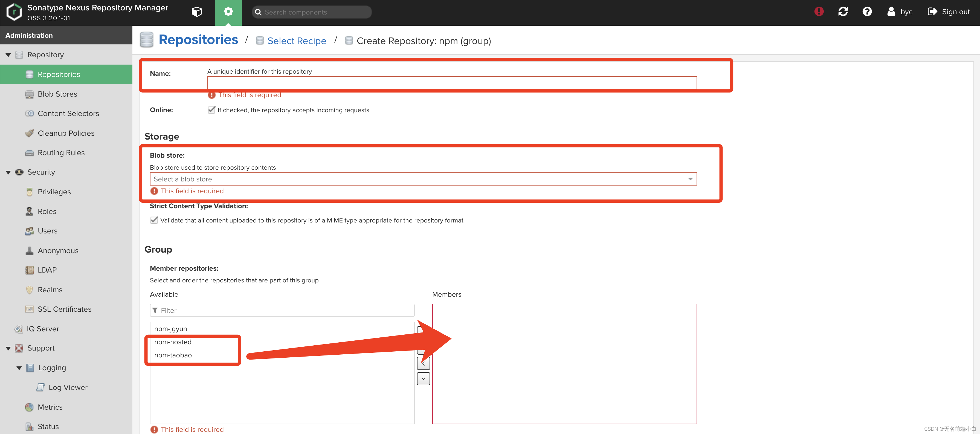Open the Help question mark icon
Viewport: 980px width, 434px height.
click(867, 12)
